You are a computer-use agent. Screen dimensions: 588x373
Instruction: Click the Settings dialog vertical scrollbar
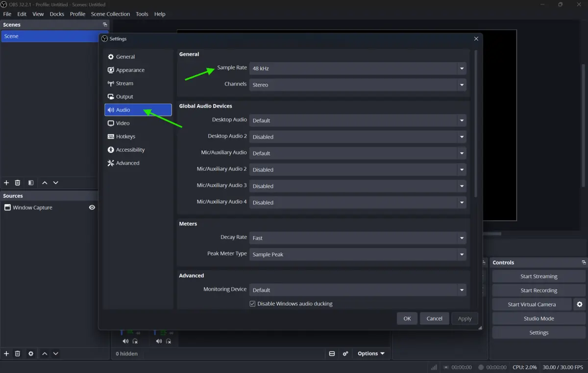coord(475,123)
